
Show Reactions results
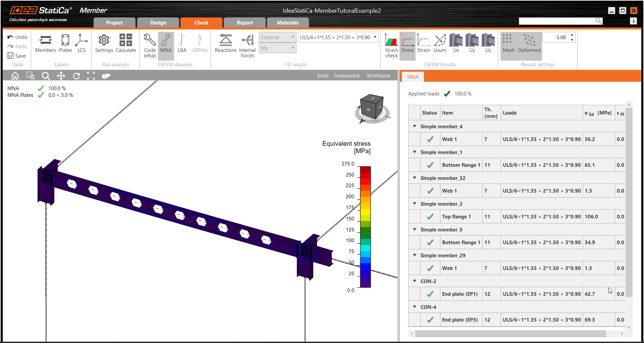[225, 44]
